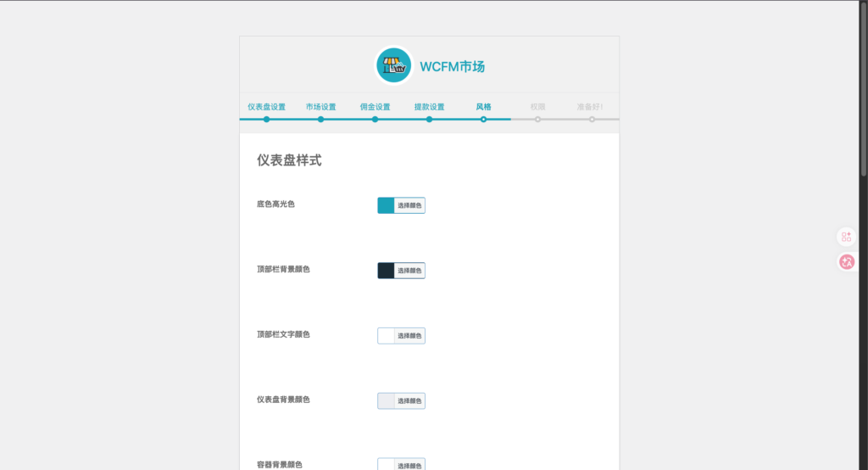Click the WCFM市场 title text
The width and height of the screenshot is (868, 470).
[453, 66]
